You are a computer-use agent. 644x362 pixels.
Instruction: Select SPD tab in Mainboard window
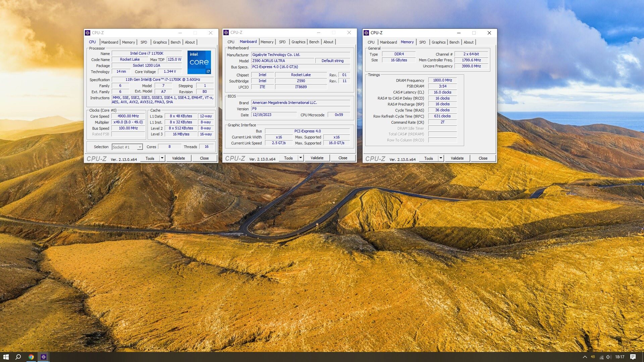point(282,42)
